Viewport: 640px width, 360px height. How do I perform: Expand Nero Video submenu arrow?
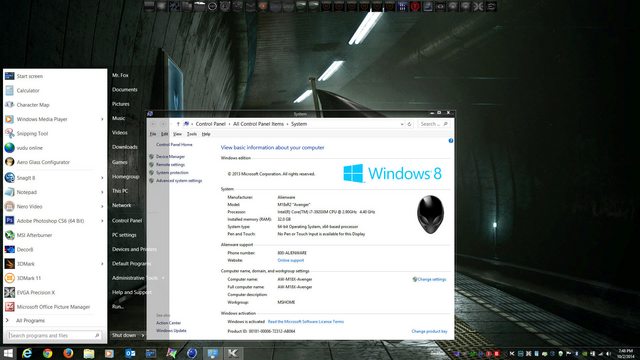[x=102, y=207]
